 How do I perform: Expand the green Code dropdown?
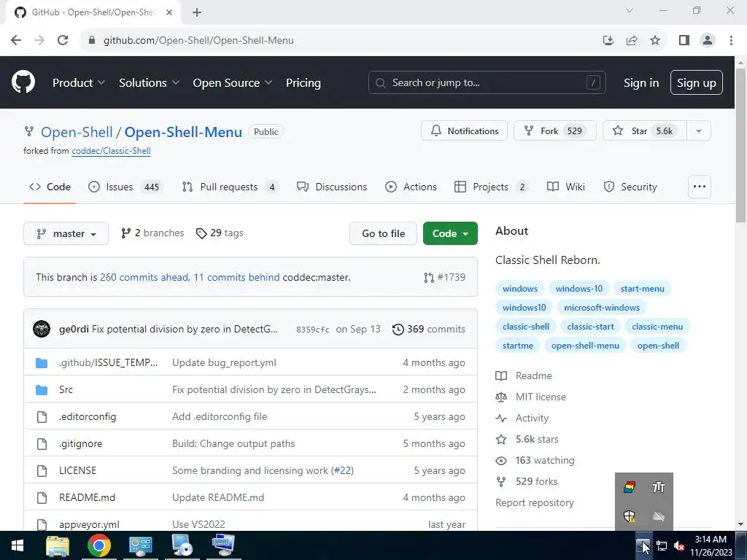(x=450, y=233)
